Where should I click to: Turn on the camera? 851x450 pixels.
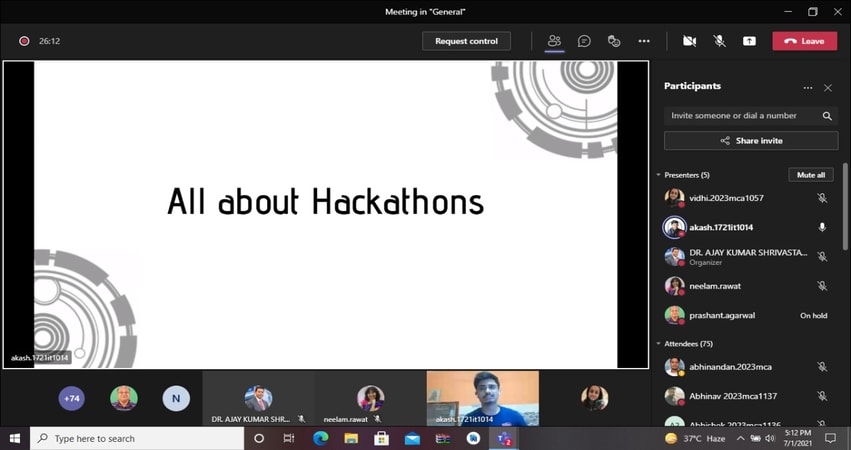689,41
